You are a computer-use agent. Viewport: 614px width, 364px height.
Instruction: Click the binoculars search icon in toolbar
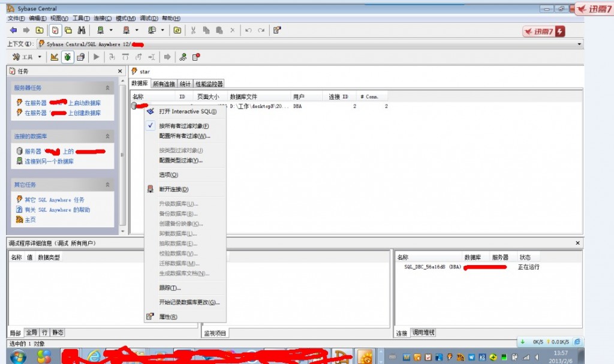coord(81,30)
